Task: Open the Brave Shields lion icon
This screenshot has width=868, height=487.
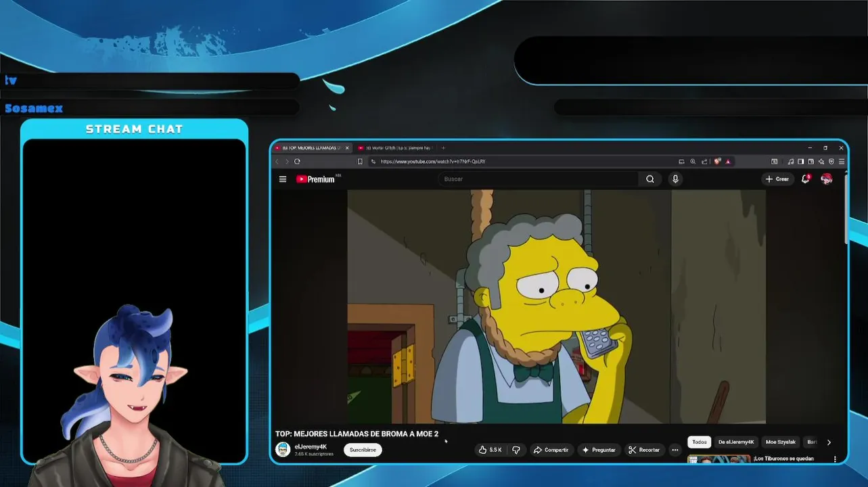Action: tap(717, 162)
